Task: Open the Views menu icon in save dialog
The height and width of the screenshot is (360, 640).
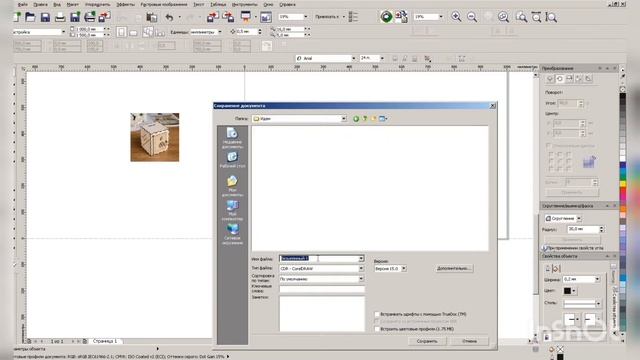Action: (383, 119)
